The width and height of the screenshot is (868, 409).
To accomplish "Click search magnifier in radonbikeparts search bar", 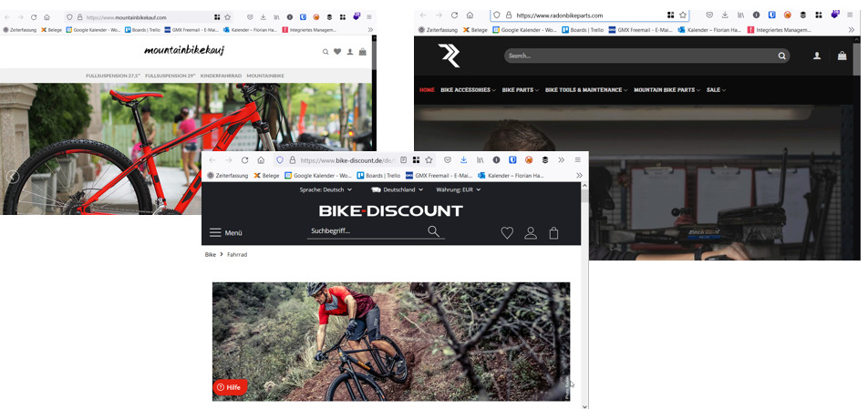I will click(781, 56).
